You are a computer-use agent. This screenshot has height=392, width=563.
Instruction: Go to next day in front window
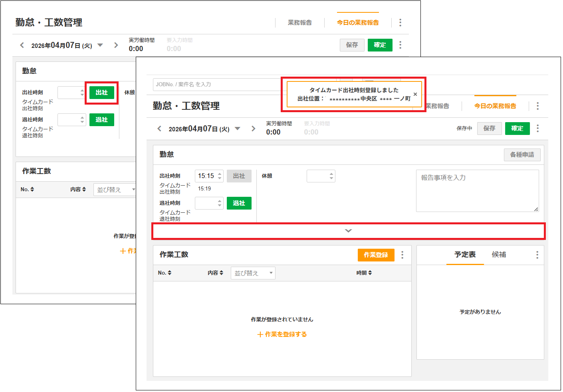[254, 129]
